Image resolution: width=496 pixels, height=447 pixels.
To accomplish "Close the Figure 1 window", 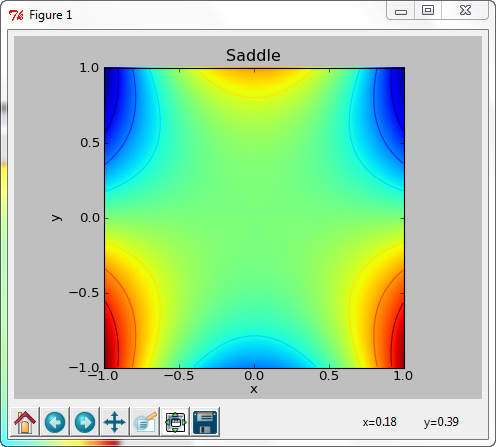I will pyautogui.click(x=465, y=11).
